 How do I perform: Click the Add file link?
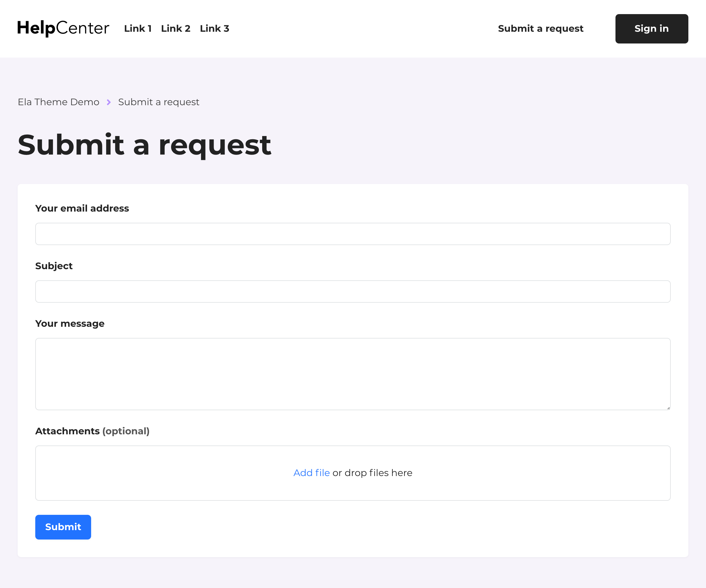click(311, 473)
